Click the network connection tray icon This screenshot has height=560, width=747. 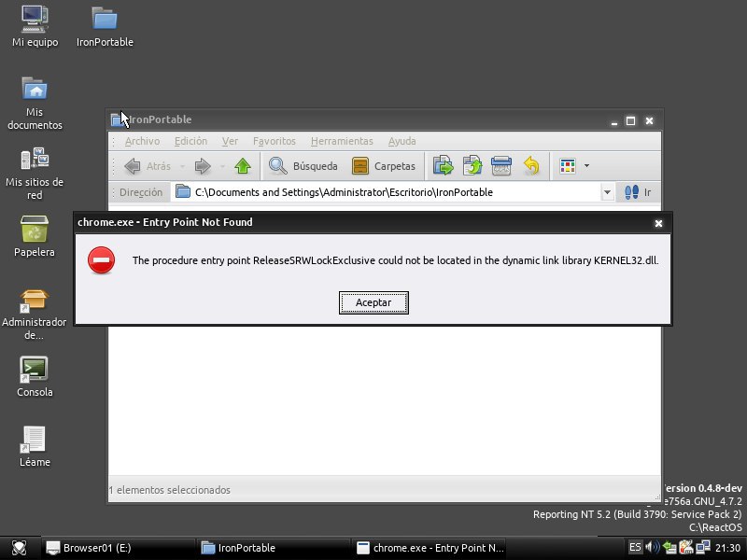tap(703, 547)
